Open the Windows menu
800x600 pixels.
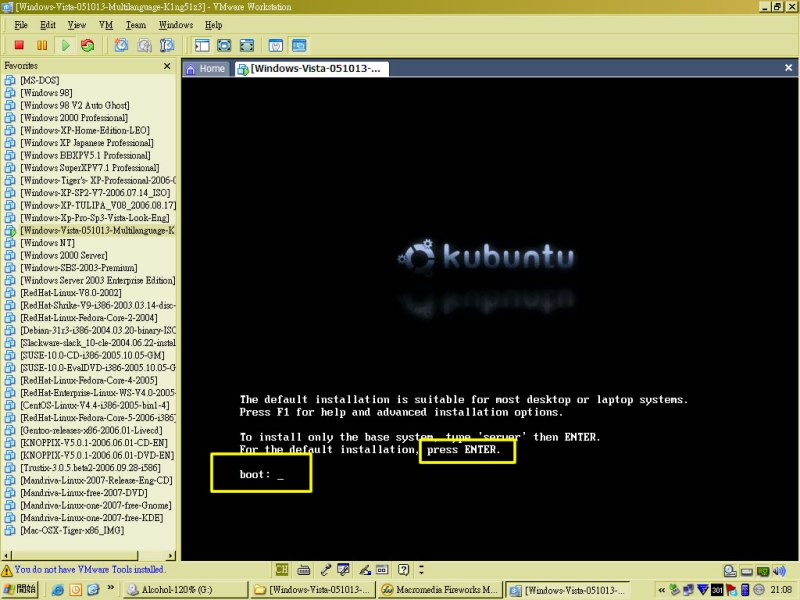tap(176, 24)
